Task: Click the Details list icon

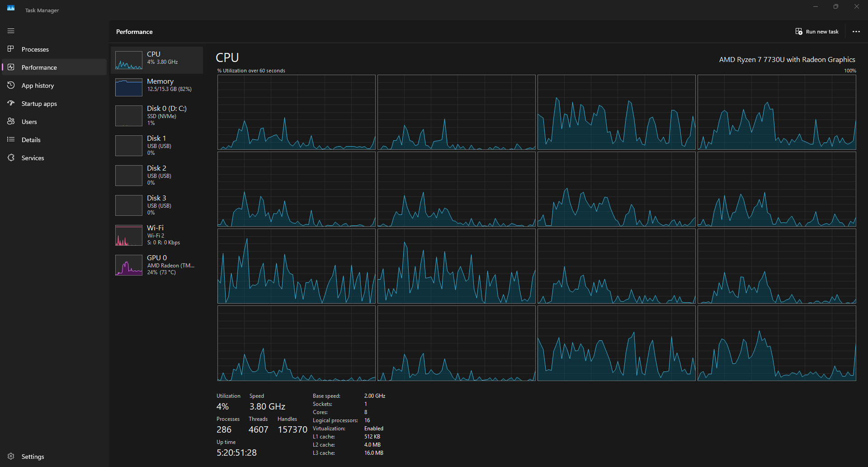Action: [11, 139]
